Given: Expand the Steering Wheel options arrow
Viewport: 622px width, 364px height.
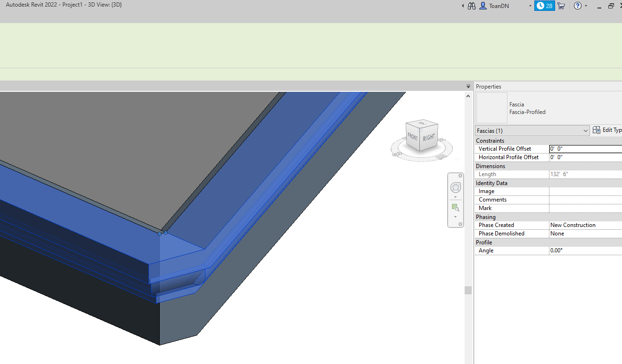Looking at the screenshot, I should [455, 197].
